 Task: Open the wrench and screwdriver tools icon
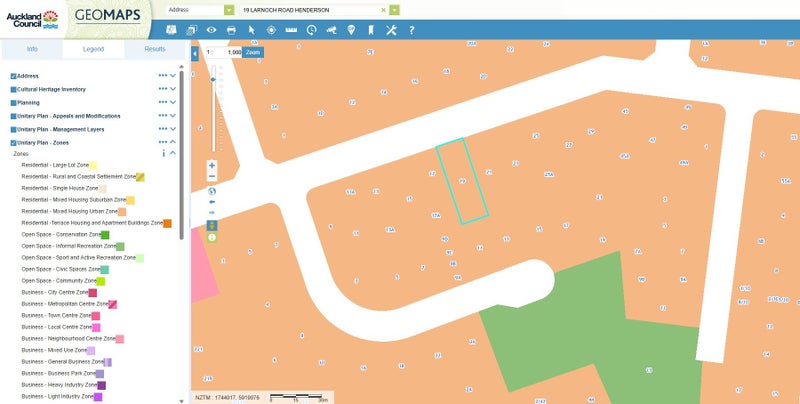(391, 30)
